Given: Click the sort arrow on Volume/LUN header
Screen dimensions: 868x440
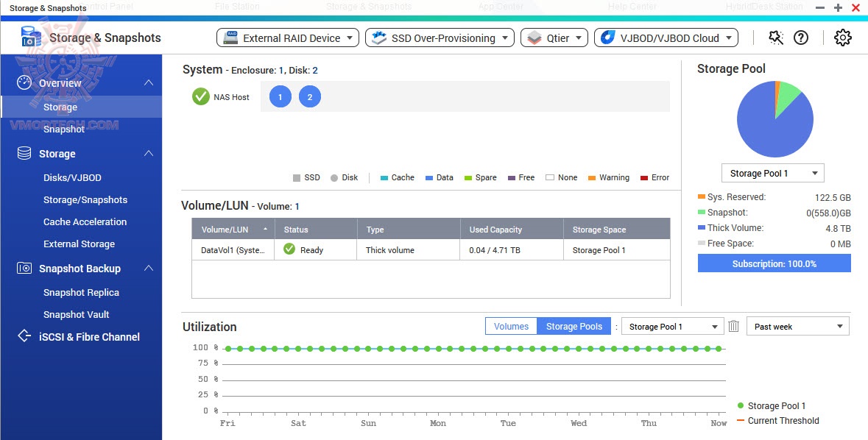Looking at the screenshot, I should 265,229.
